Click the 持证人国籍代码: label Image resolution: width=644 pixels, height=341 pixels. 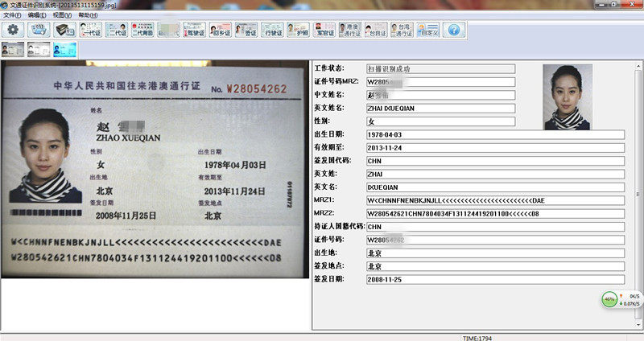point(339,226)
